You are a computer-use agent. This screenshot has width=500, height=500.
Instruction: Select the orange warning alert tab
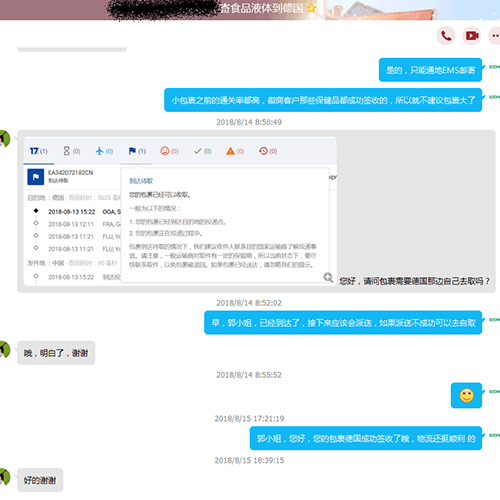[235, 151]
